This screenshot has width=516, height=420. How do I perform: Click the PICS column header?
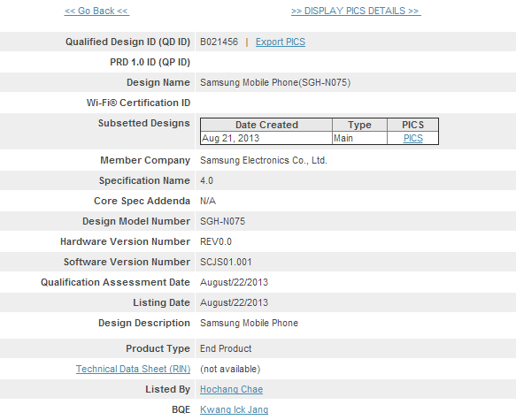pyautogui.click(x=413, y=125)
